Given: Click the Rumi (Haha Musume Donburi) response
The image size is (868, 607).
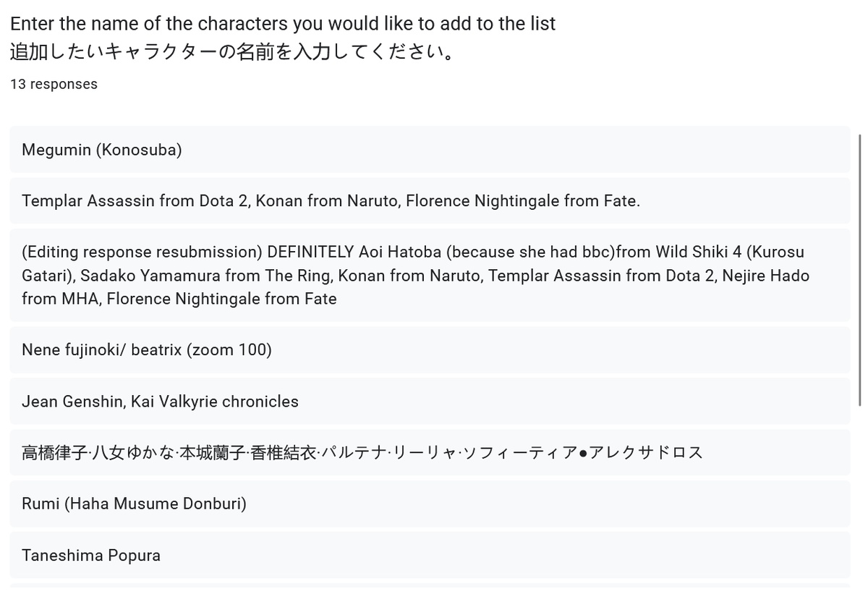Looking at the screenshot, I should tap(134, 504).
